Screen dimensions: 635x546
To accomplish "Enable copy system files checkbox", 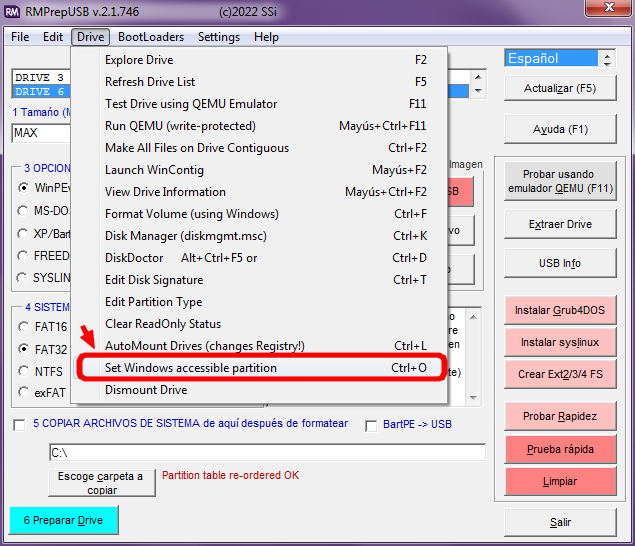I will pyautogui.click(x=19, y=425).
